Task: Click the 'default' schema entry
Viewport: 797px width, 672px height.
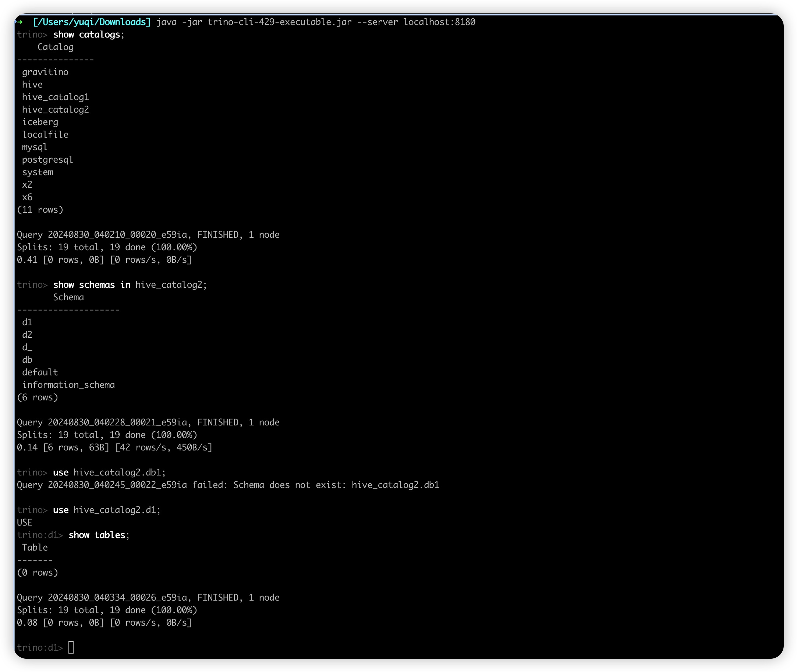Action: [40, 372]
